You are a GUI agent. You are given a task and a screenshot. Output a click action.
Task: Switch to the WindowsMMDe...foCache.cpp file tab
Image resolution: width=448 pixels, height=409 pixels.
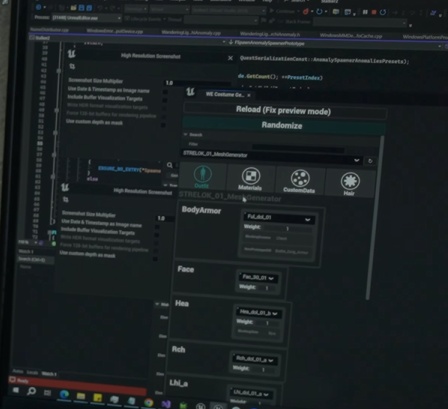click(x=351, y=36)
